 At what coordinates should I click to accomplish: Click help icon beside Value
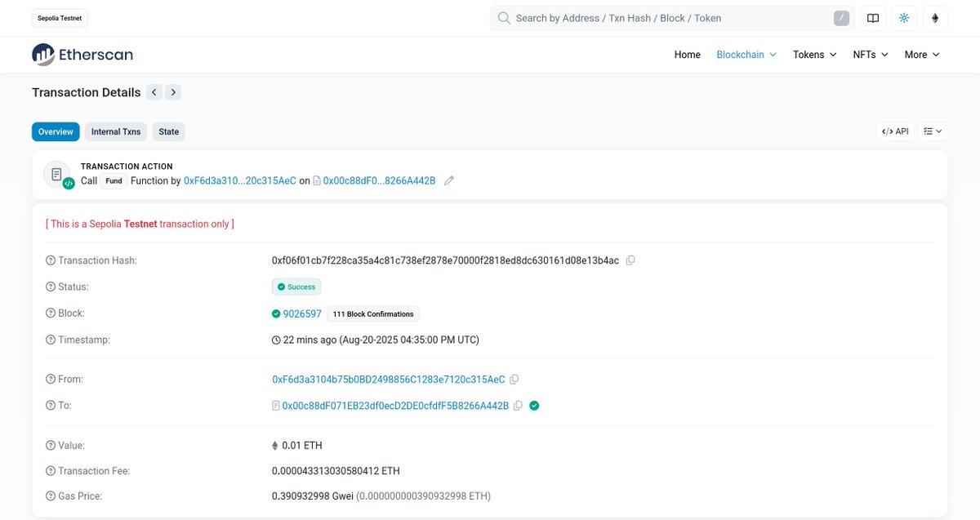(x=51, y=446)
